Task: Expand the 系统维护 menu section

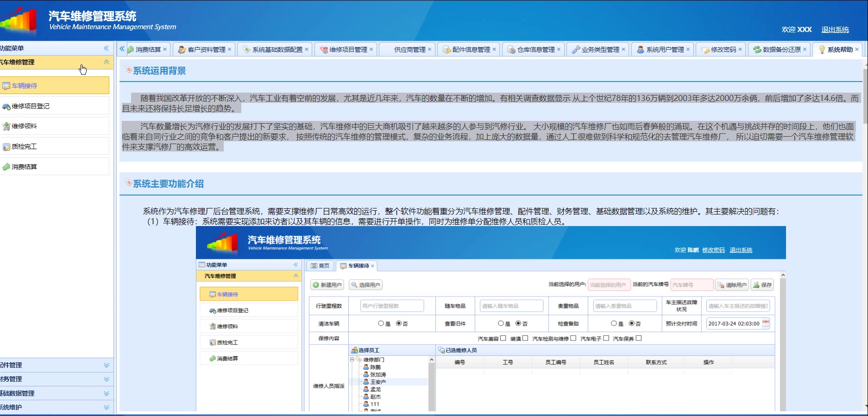Action: (106, 407)
